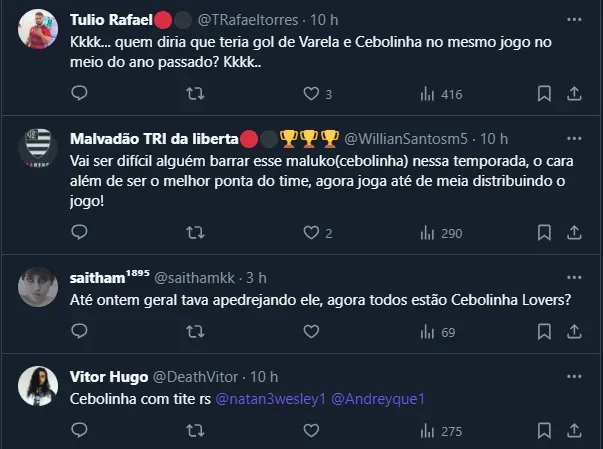
Task: Reply to Tulio Rafael's tweet
Action: [x=81, y=94]
